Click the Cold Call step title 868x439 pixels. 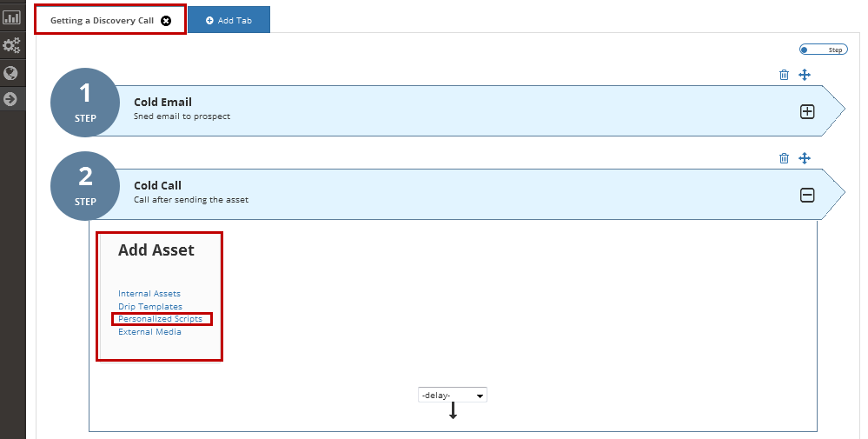click(157, 185)
